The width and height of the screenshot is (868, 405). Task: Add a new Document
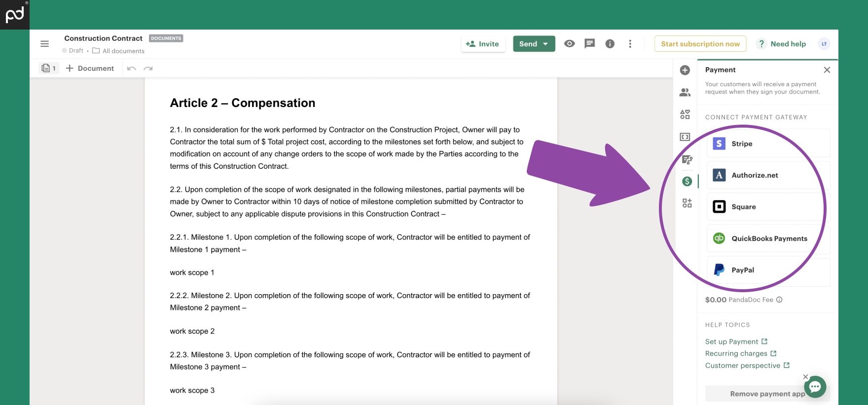coord(90,68)
